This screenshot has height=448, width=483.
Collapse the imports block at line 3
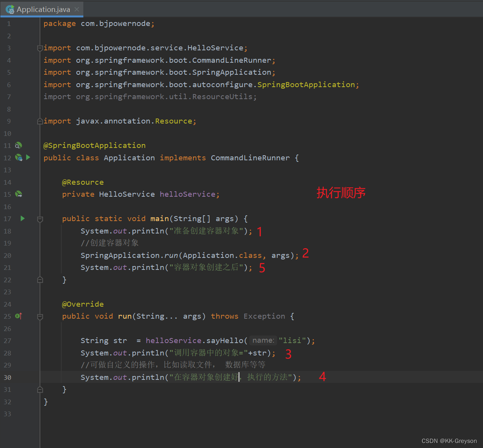tap(40, 48)
